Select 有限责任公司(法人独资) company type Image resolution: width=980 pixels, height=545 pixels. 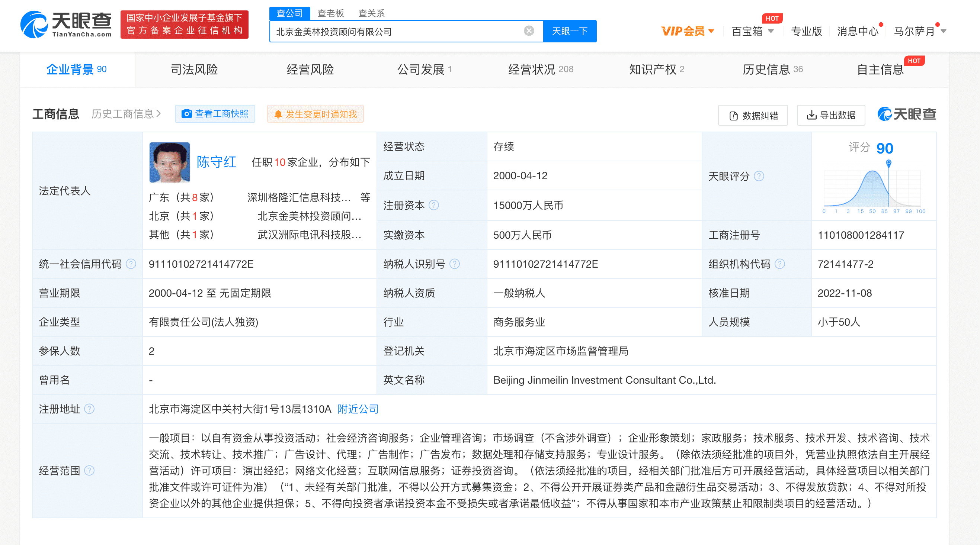pyautogui.click(x=204, y=322)
